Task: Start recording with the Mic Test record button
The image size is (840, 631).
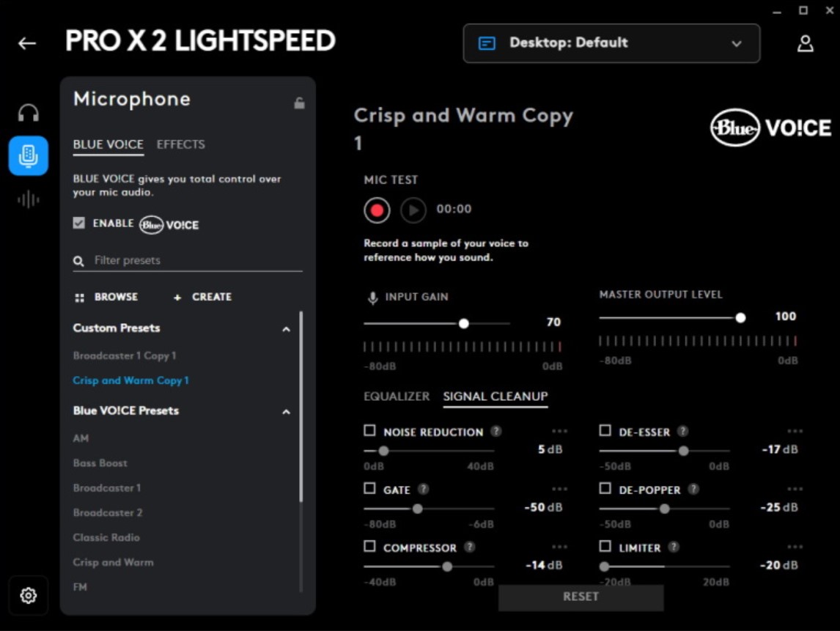Action: click(377, 210)
